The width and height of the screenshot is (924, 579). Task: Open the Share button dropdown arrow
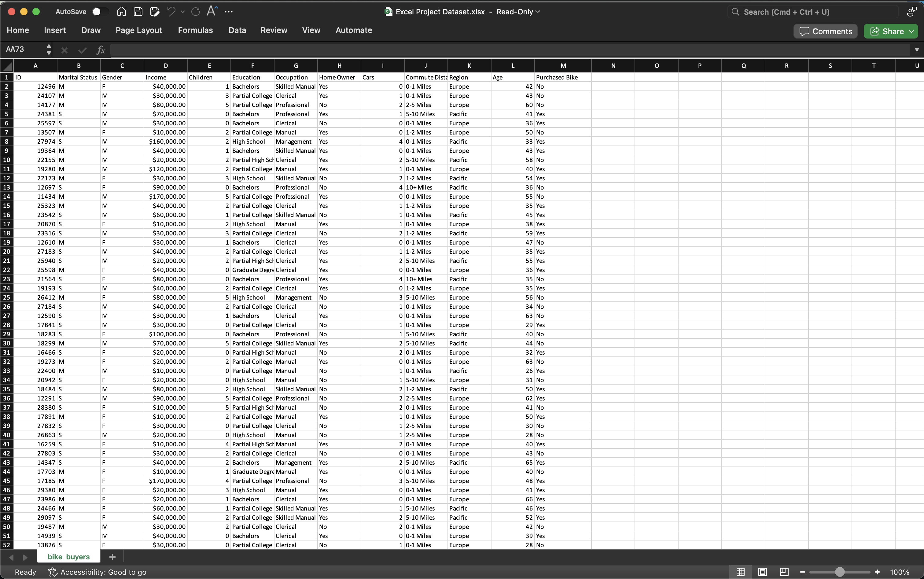[x=912, y=31]
